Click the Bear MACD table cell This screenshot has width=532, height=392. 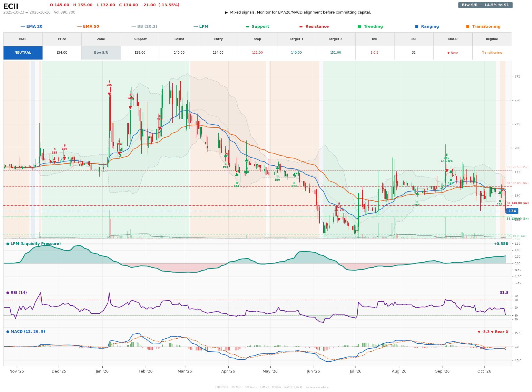click(453, 53)
